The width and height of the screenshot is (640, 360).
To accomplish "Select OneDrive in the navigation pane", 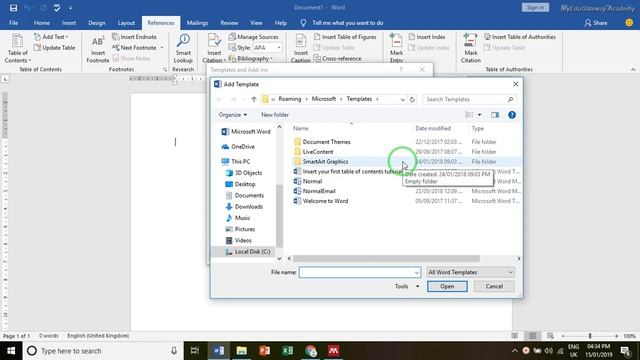I will 242,147.
